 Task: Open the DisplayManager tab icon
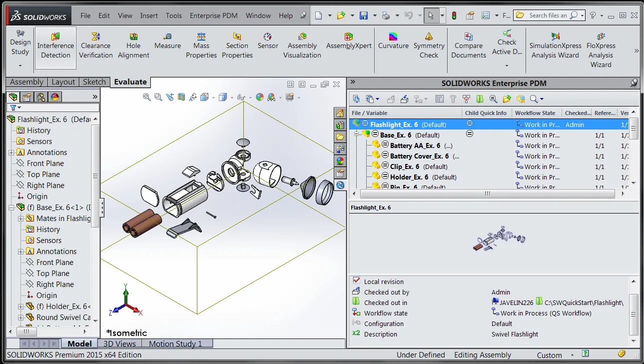pos(55,96)
